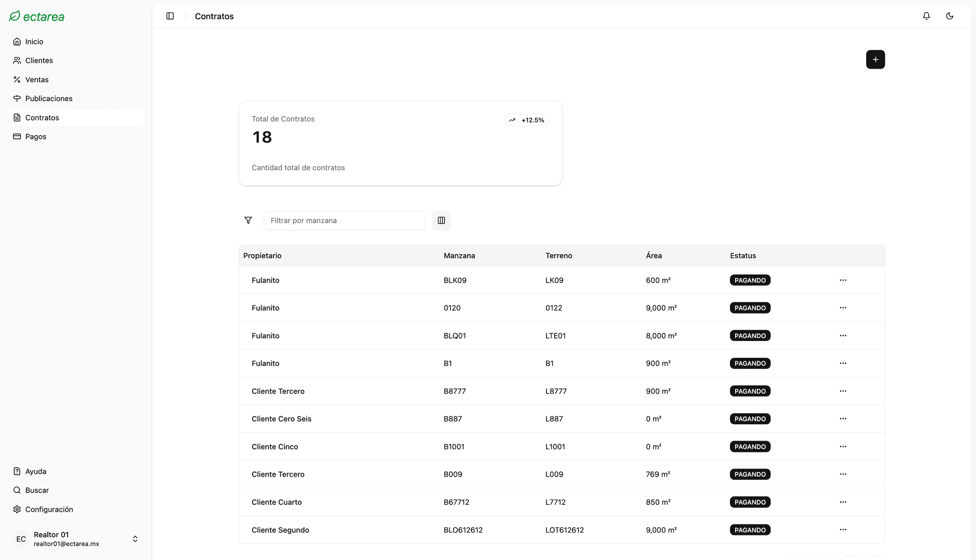Screen dimensions: 976x560
Task: Open the column visibility icon next to filter
Action: 441,220
